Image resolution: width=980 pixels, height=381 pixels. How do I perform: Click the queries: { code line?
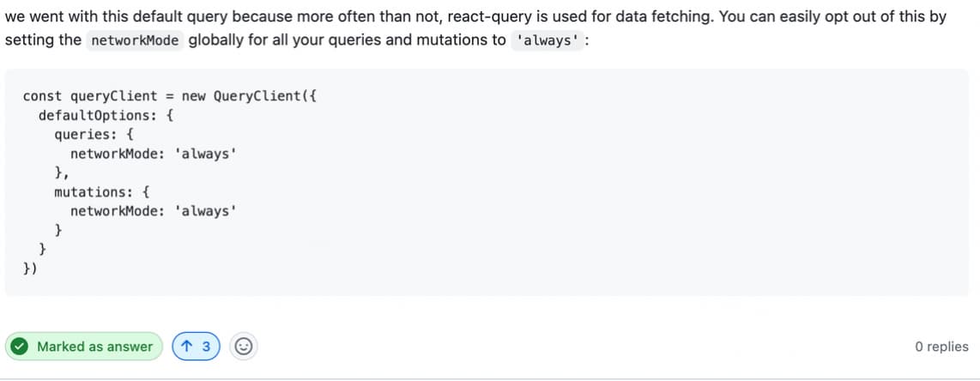(x=94, y=135)
